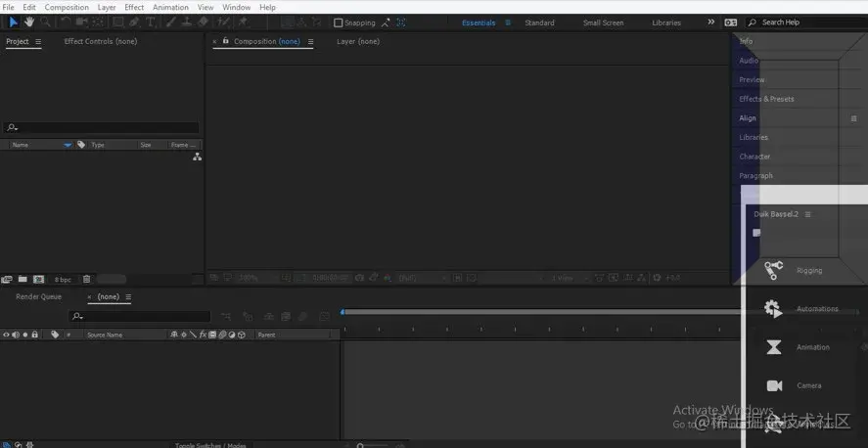Switch to the Small Screen workspace
Viewport: 868px width, 448px height.
click(x=604, y=22)
